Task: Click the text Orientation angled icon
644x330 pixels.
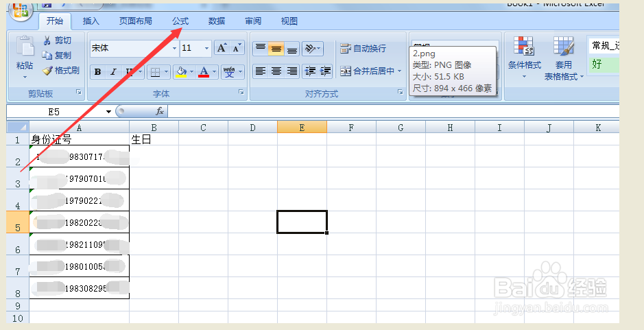Action: pos(310,49)
